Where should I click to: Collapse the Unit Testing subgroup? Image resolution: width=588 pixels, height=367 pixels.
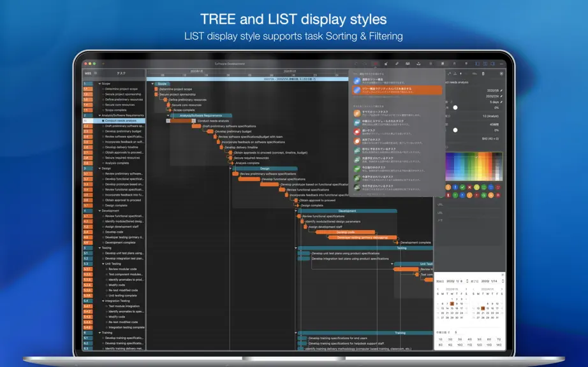(x=103, y=264)
